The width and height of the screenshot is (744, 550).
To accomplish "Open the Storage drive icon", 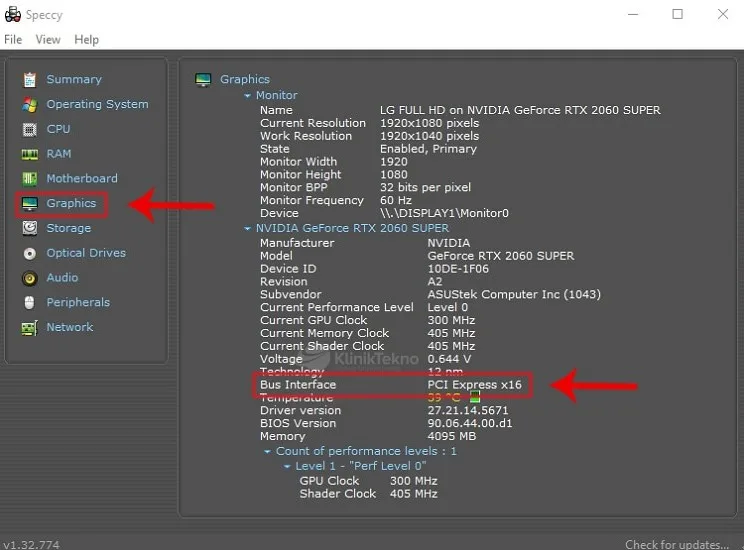I will pos(30,228).
